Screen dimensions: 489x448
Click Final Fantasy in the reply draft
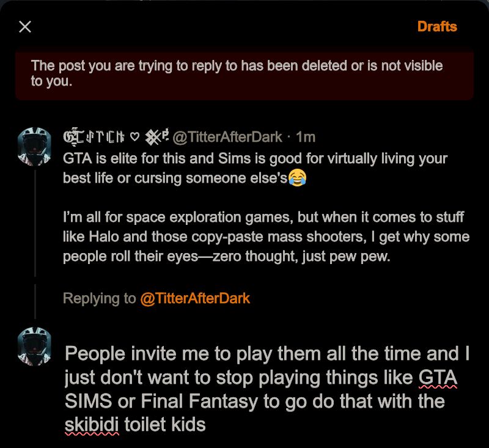[199, 401]
